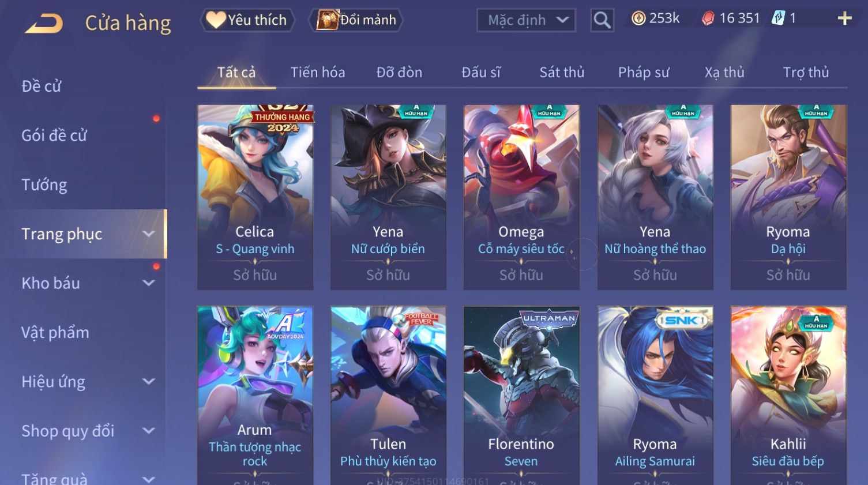
Task: Open Yêu thích heart button
Action: click(247, 20)
